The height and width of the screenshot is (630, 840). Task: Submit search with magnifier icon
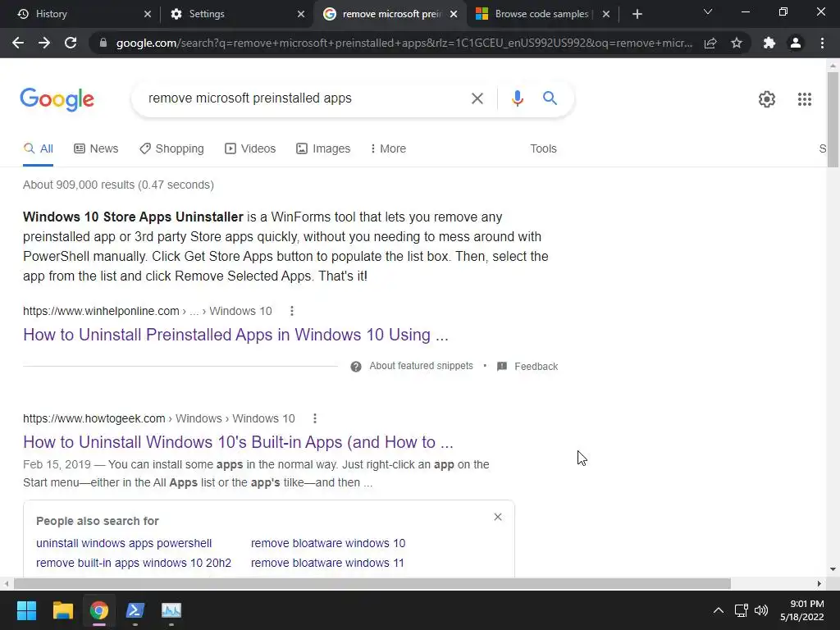tap(550, 98)
